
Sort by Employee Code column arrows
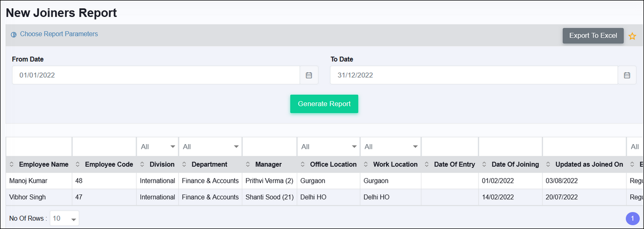point(78,165)
